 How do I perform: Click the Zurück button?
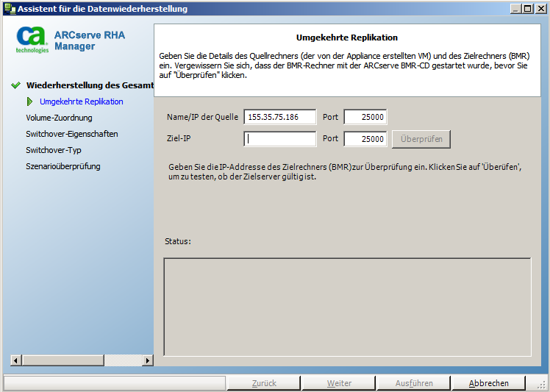[264, 383]
